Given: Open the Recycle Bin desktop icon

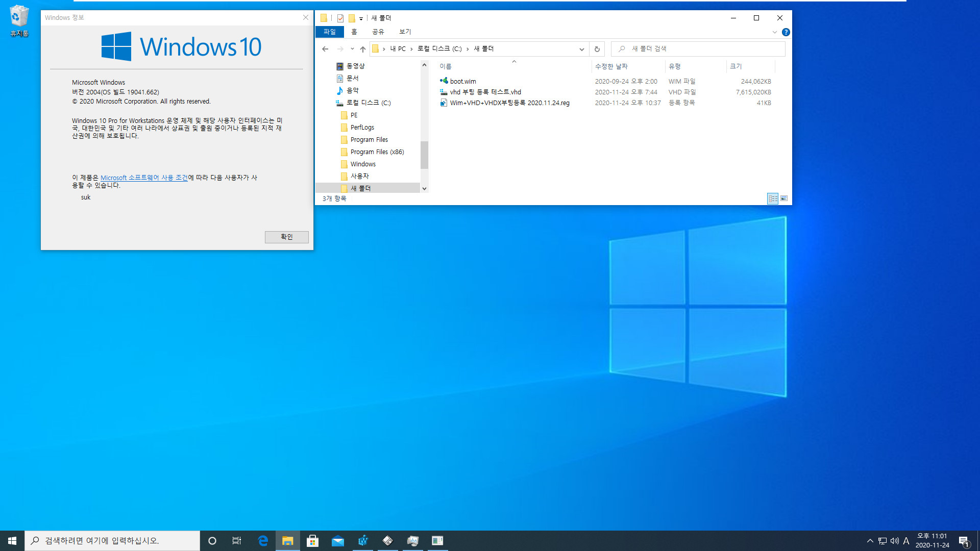Looking at the screenshot, I should pyautogui.click(x=19, y=21).
